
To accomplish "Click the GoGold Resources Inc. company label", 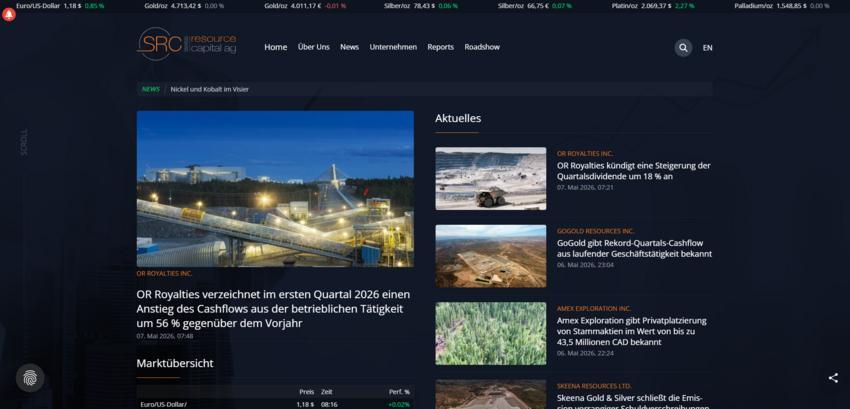I will (x=595, y=231).
